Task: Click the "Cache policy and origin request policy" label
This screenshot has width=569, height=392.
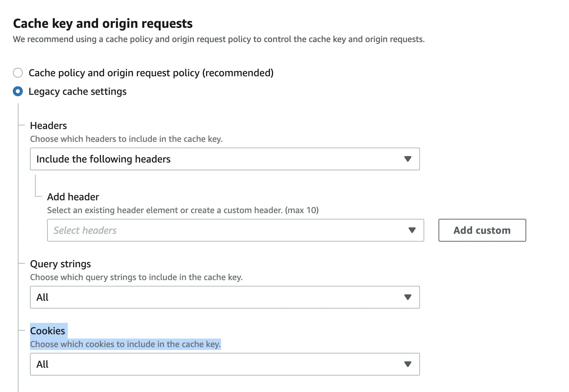Action: 151,73
